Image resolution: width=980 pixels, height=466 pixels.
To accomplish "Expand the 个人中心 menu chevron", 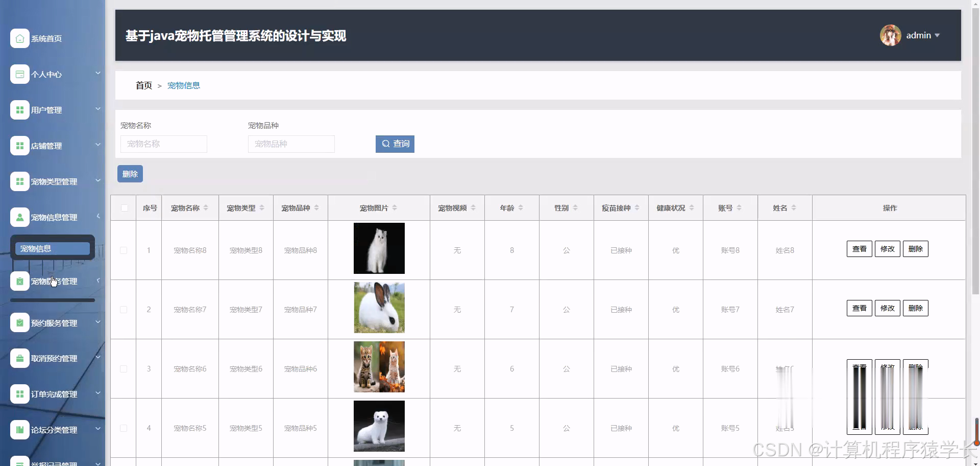I will click(98, 73).
